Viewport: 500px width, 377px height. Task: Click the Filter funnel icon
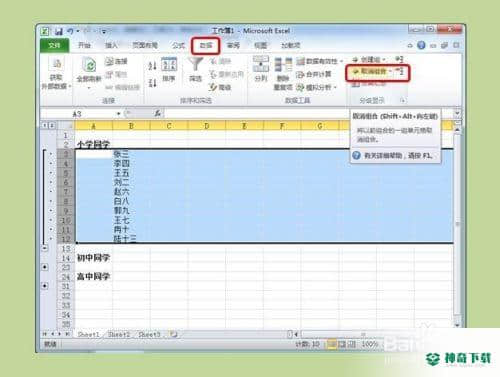(x=195, y=65)
